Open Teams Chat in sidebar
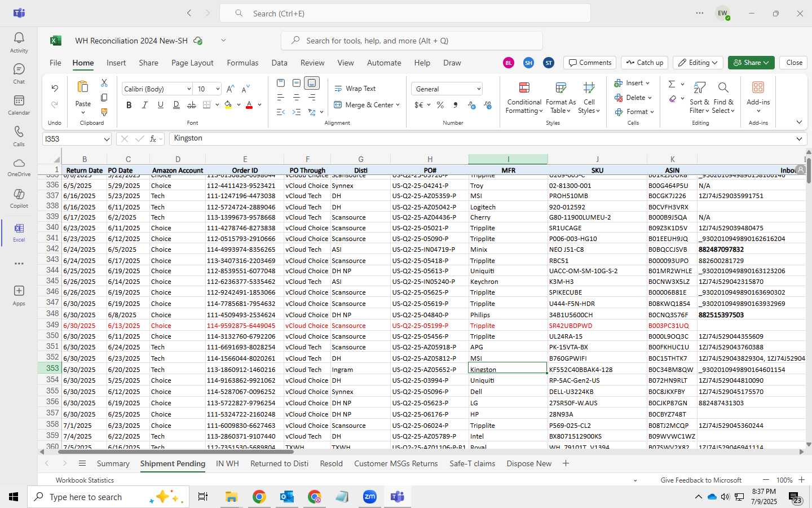Viewport: 812px width, 508px height. [19, 73]
